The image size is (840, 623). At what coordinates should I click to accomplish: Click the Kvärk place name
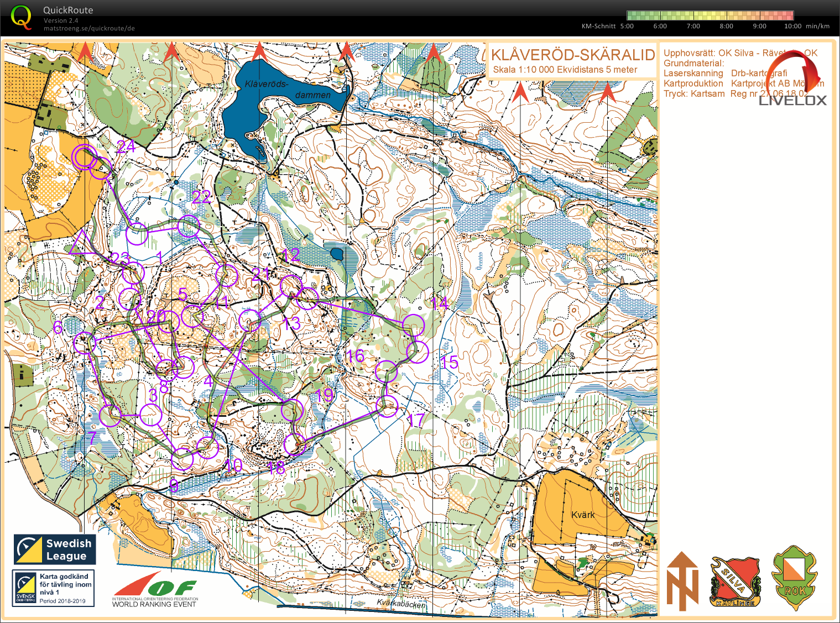(583, 515)
